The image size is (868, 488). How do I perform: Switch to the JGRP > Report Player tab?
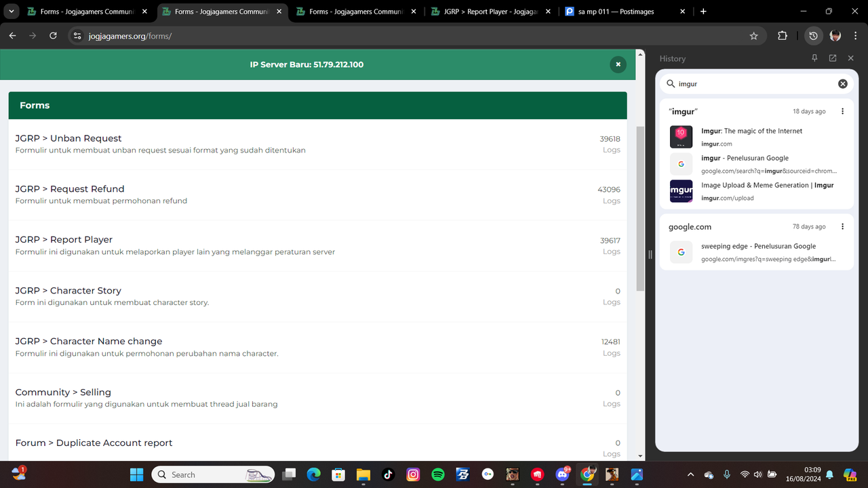(x=490, y=12)
